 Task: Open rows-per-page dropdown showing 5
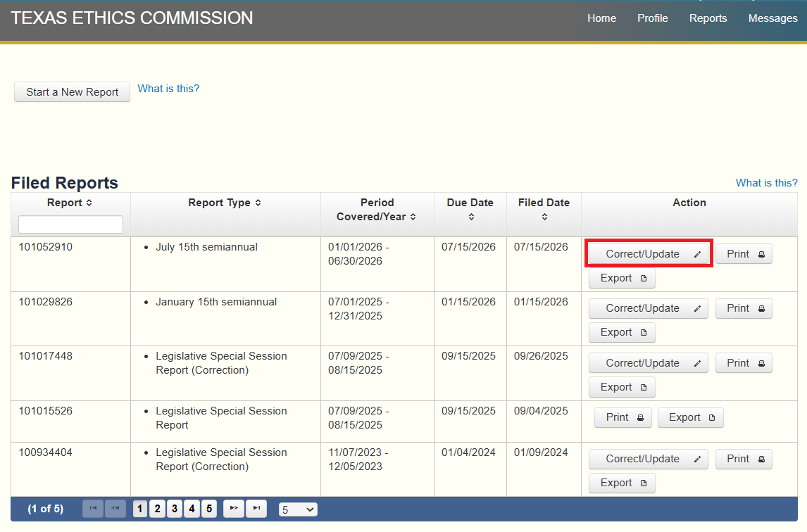tap(298, 509)
